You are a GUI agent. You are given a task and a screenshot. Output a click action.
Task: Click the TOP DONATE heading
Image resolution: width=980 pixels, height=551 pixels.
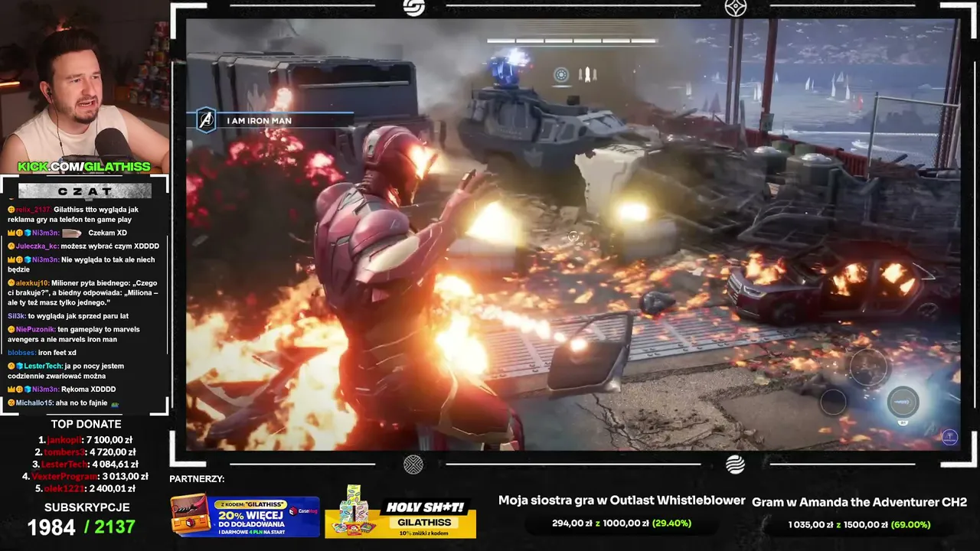coord(87,424)
